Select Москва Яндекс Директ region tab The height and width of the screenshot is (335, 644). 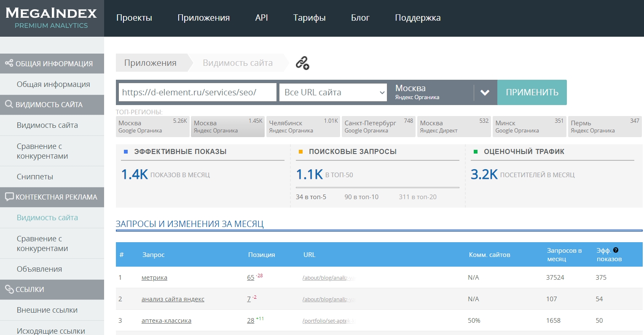click(x=454, y=127)
